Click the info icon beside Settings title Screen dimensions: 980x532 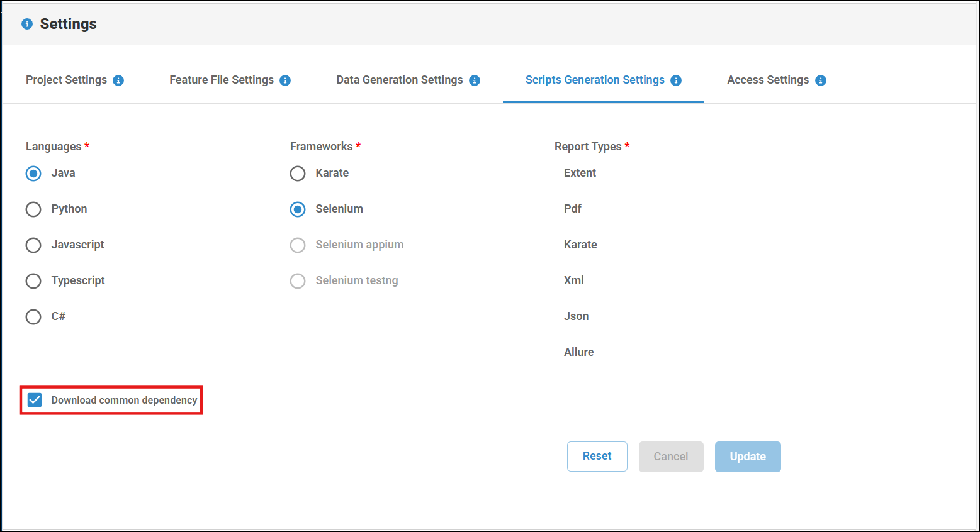click(x=27, y=24)
